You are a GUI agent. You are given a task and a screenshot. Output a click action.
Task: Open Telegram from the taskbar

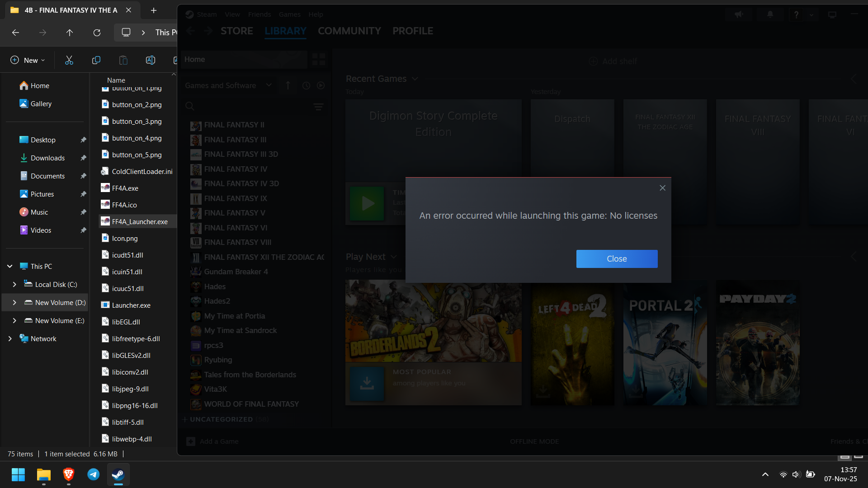(x=94, y=474)
